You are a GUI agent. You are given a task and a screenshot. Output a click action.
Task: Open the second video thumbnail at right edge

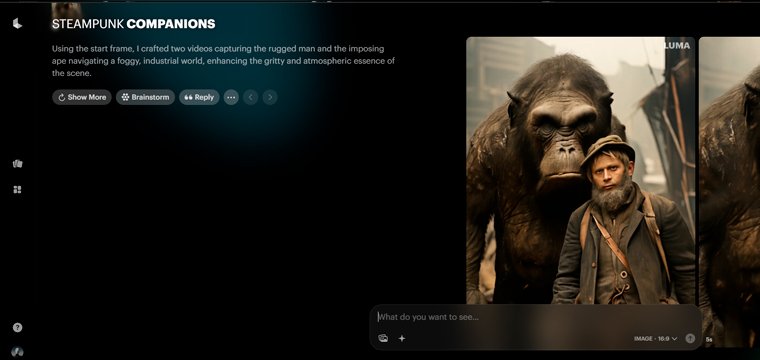coord(729,192)
